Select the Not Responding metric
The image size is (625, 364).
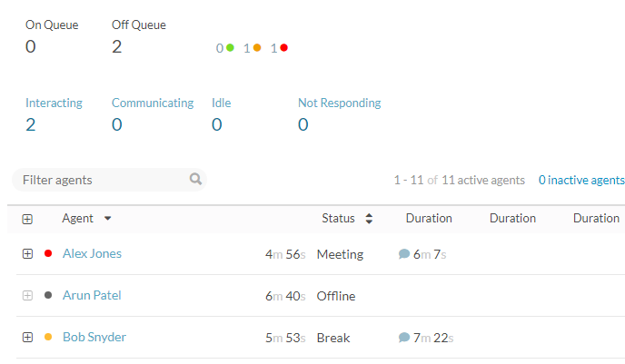(339, 103)
